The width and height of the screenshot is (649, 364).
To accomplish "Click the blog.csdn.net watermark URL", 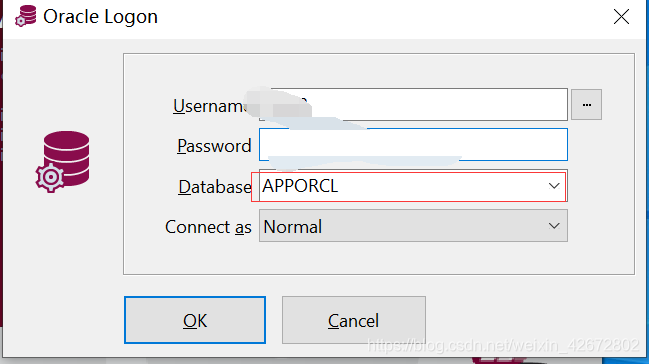I will (503, 345).
